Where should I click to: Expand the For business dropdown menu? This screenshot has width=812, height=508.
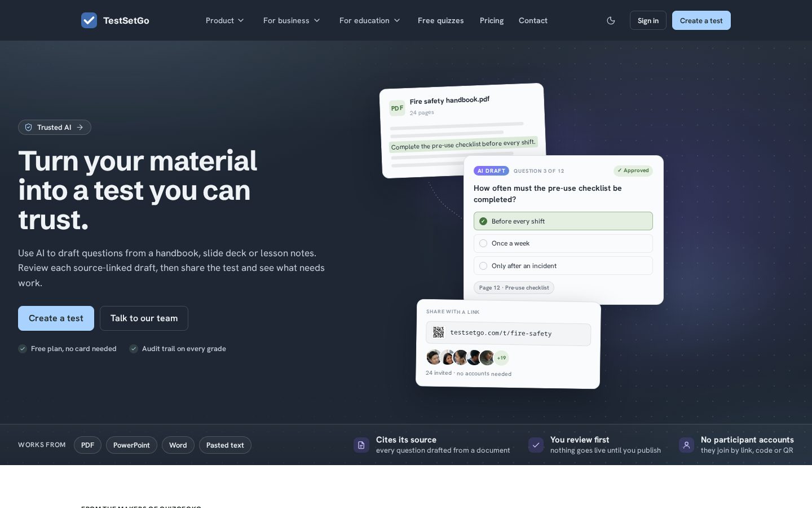(292, 20)
